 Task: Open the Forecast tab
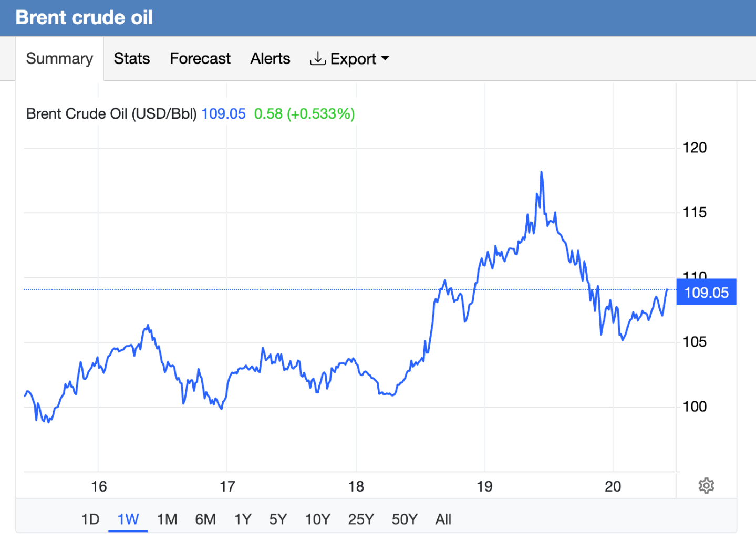point(200,59)
